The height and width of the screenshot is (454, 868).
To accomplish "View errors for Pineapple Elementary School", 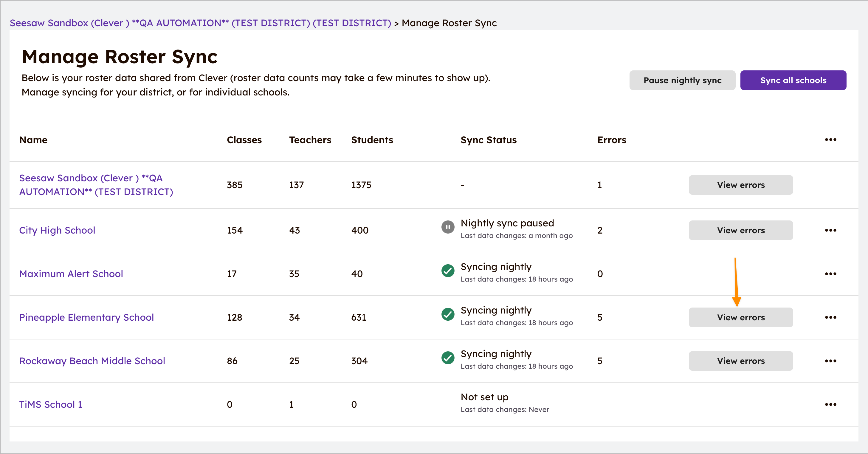I will 740,317.
